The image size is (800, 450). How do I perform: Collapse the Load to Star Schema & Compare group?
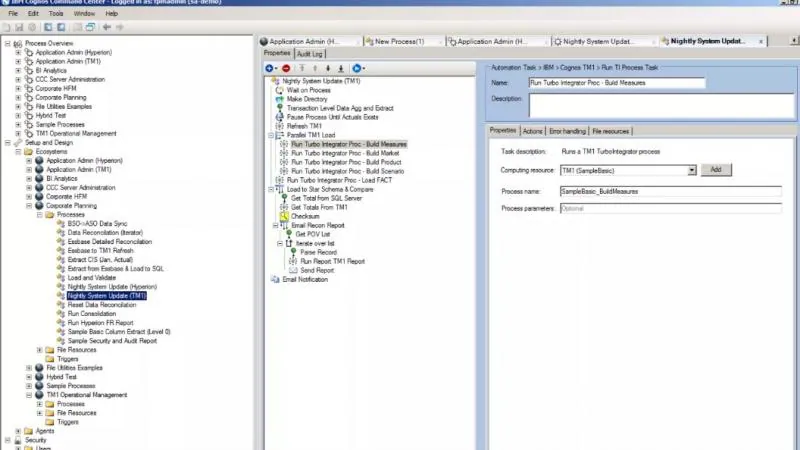(x=271, y=189)
